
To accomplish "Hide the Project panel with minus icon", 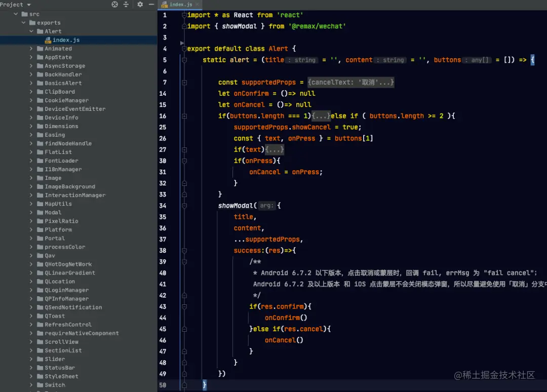I will click(151, 4).
